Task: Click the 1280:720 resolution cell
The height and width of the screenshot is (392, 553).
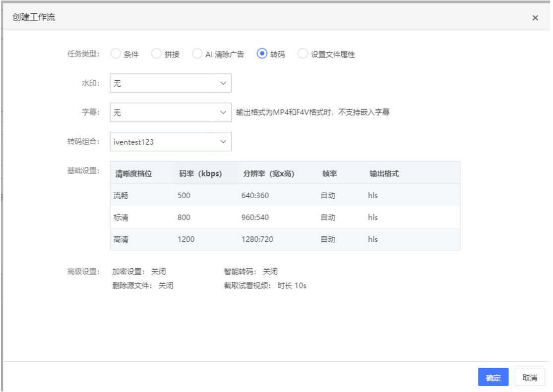Action: tap(257, 239)
